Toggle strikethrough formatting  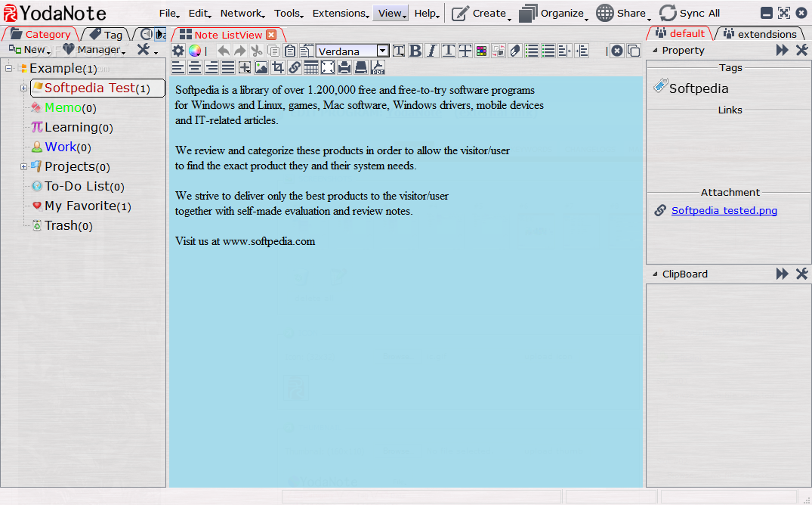coord(465,51)
